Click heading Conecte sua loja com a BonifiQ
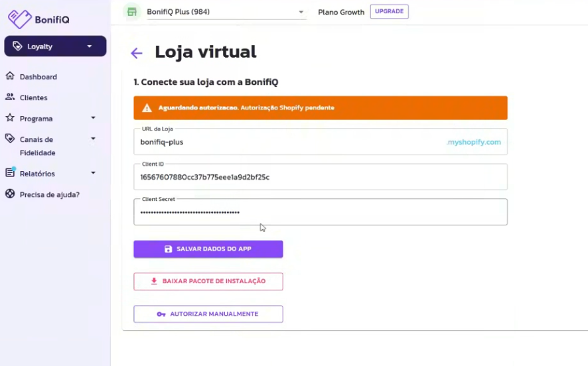The image size is (588, 366). [206, 82]
